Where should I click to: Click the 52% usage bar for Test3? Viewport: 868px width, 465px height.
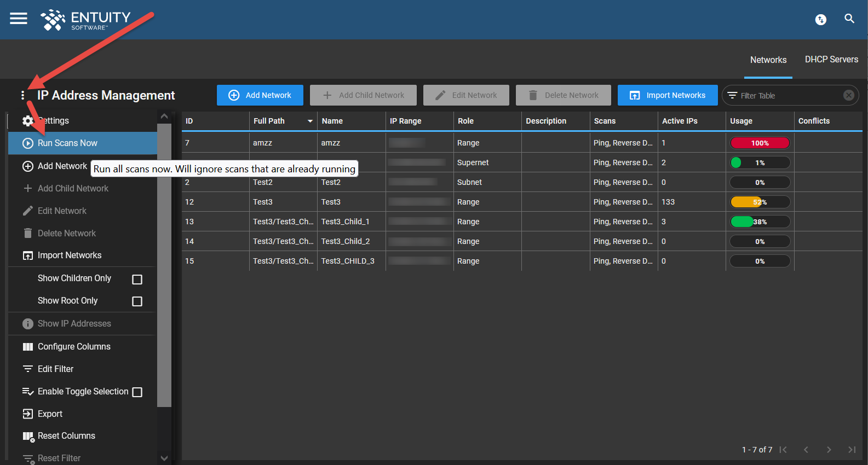pos(760,202)
